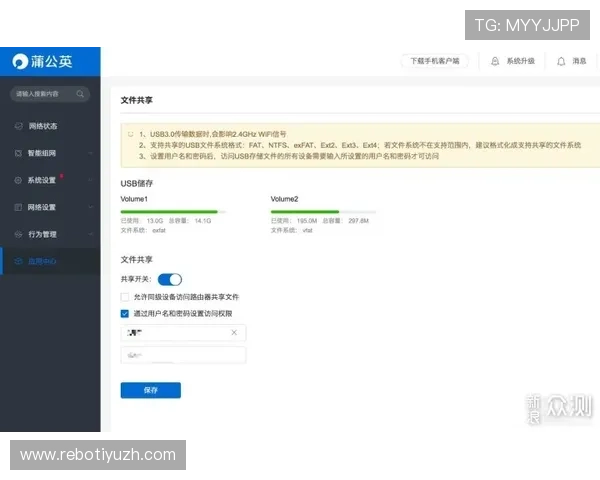This screenshot has height=480, width=600.
Task: Expand the 智能组网 menu chevron
Action: (90, 153)
